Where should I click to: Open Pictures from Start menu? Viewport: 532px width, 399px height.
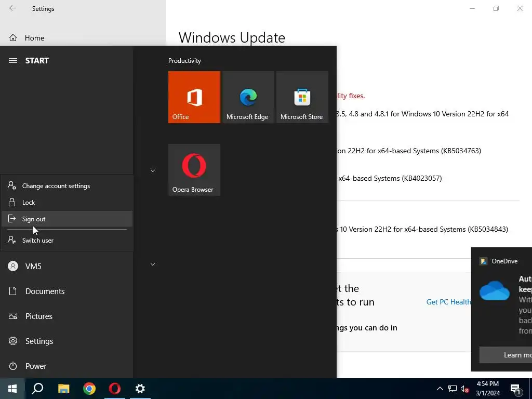click(66, 316)
